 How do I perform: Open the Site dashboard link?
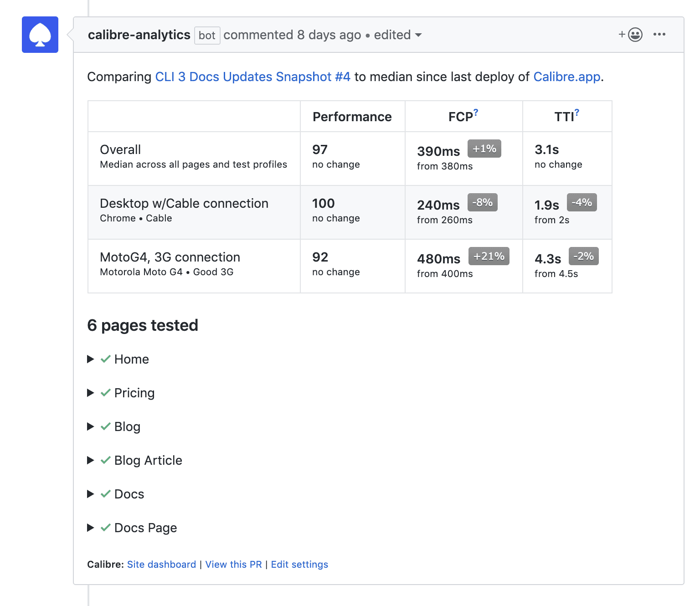pos(162,564)
